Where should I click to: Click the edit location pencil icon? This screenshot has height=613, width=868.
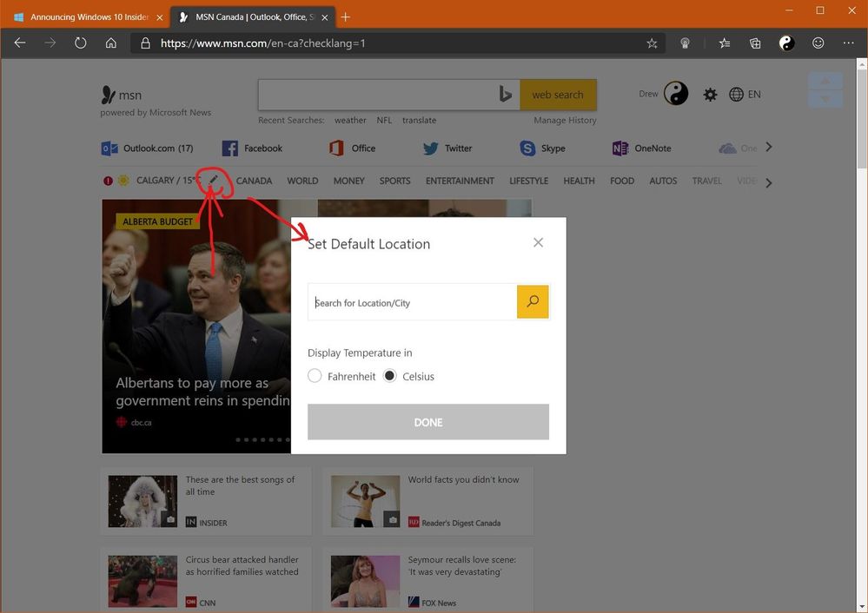point(214,179)
